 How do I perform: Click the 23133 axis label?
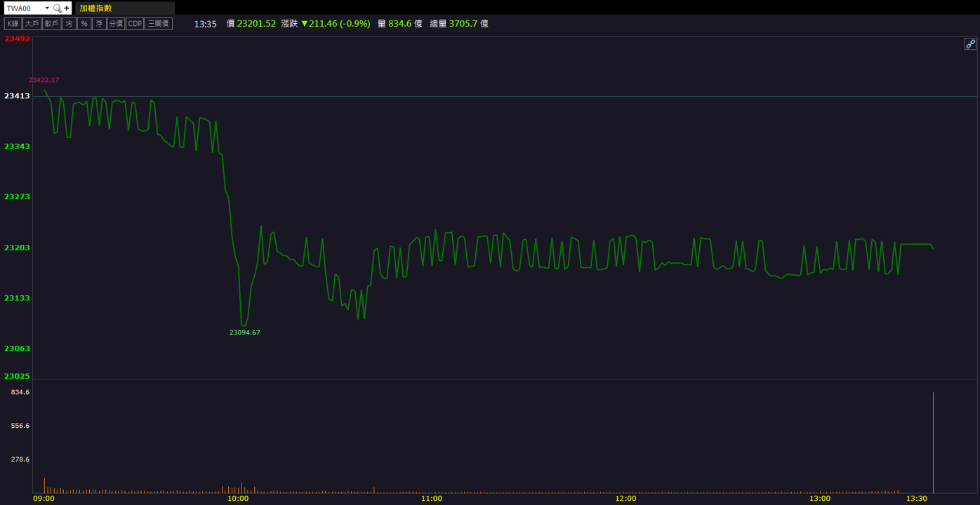18,298
